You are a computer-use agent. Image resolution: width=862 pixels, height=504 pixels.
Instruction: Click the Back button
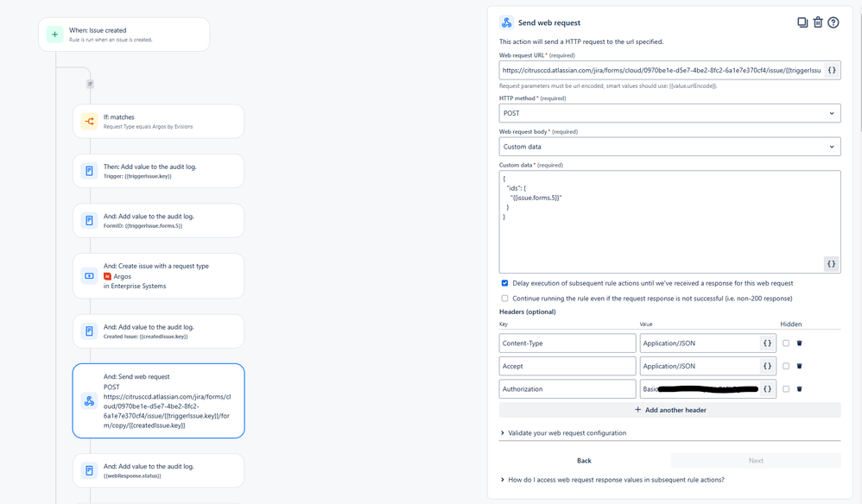tap(584, 461)
